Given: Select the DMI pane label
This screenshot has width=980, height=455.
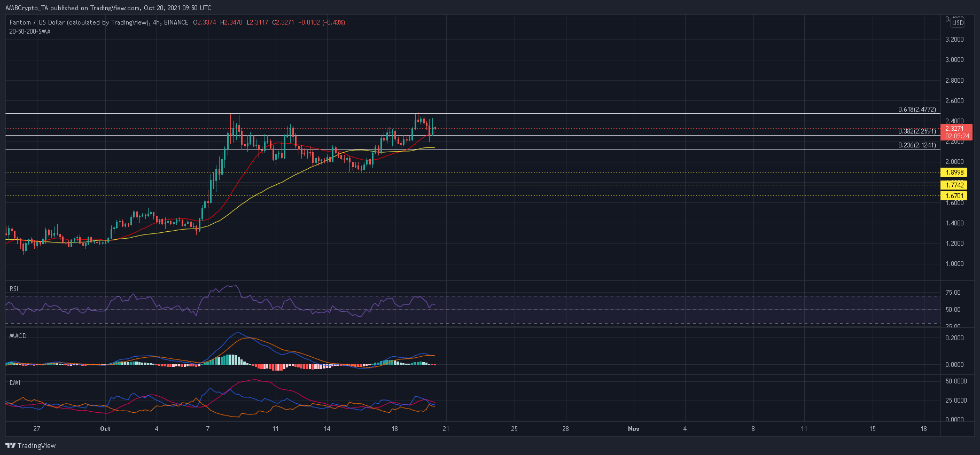Looking at the screenshot, I should 14,383.
